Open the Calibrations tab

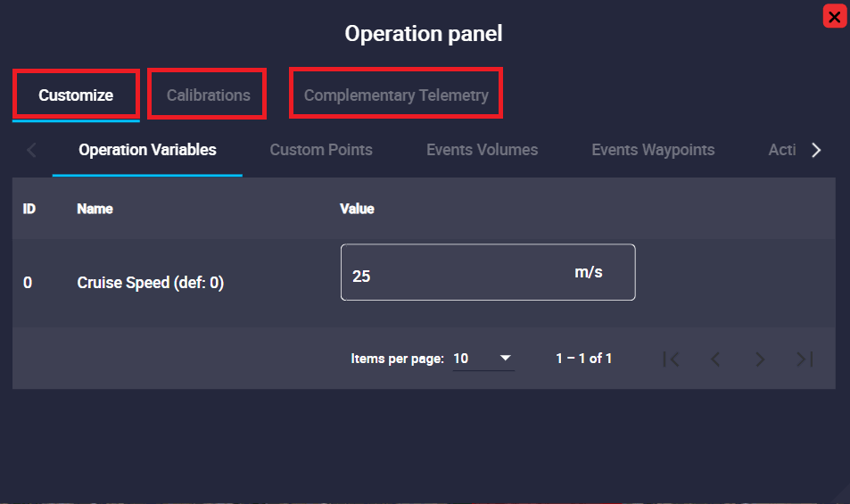pos(208,95)
